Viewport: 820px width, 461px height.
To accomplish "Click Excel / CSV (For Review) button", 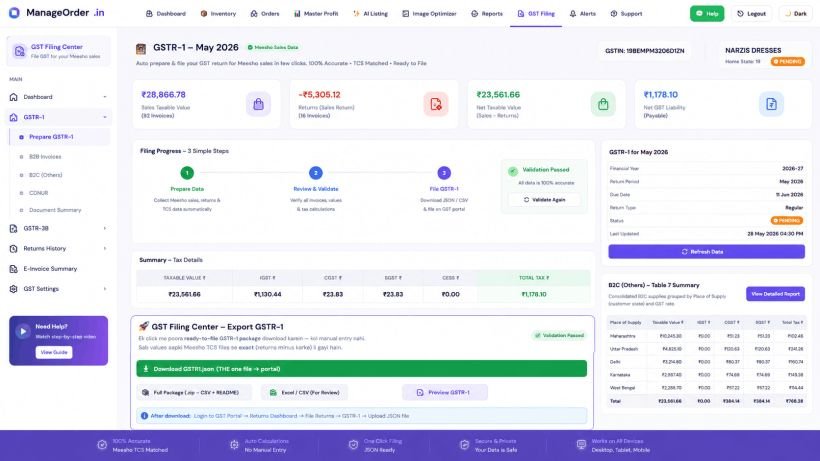I will coord(305,393).
